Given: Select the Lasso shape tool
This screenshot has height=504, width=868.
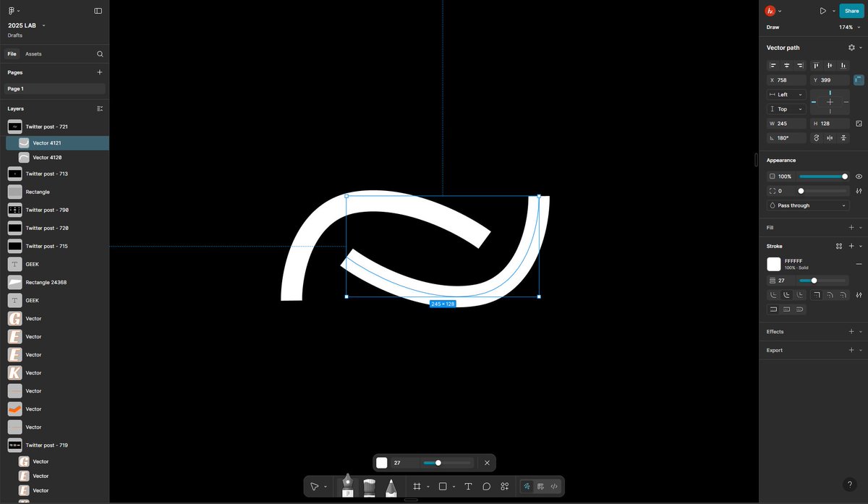Looking at the screenshot, I should [486, 486].
